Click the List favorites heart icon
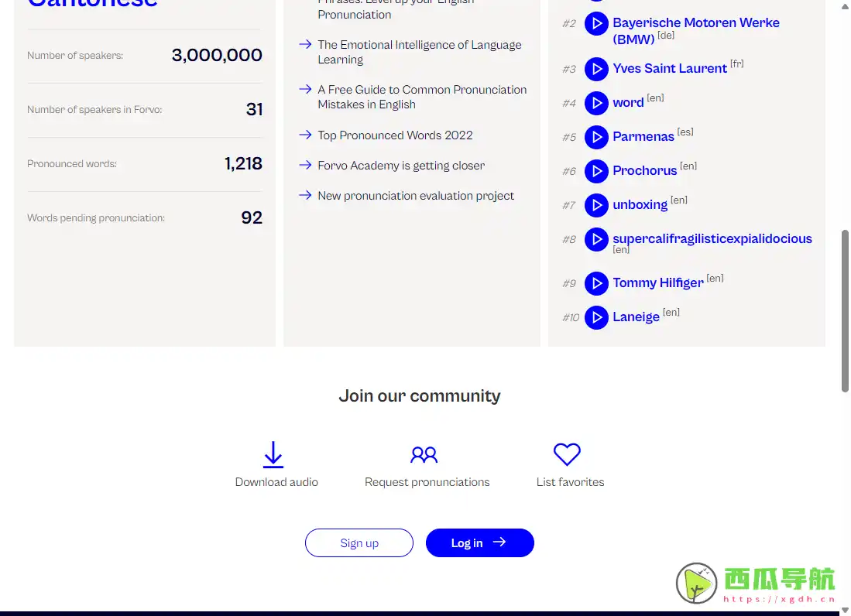Screen dimensions: 851x616 [x=567, y=454]
